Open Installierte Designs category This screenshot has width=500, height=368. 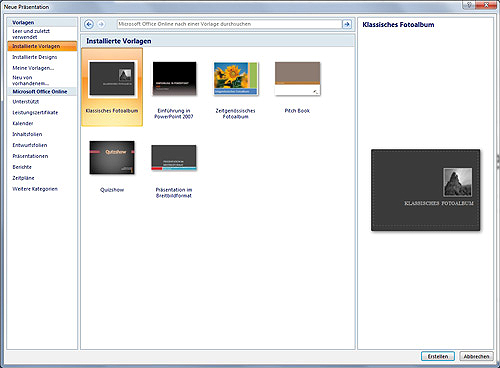35,57
